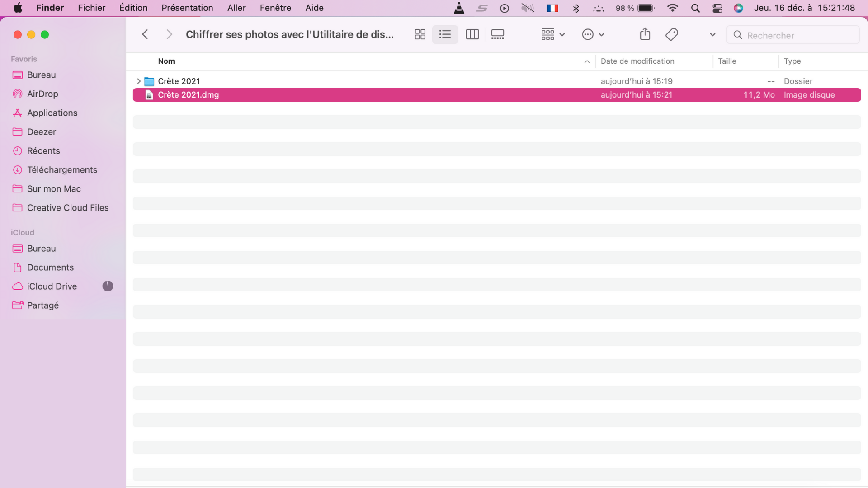The width and height of the screenshot is (868, 488).
Task: Open Control Center in menu bar
Action: coord(717,8)
